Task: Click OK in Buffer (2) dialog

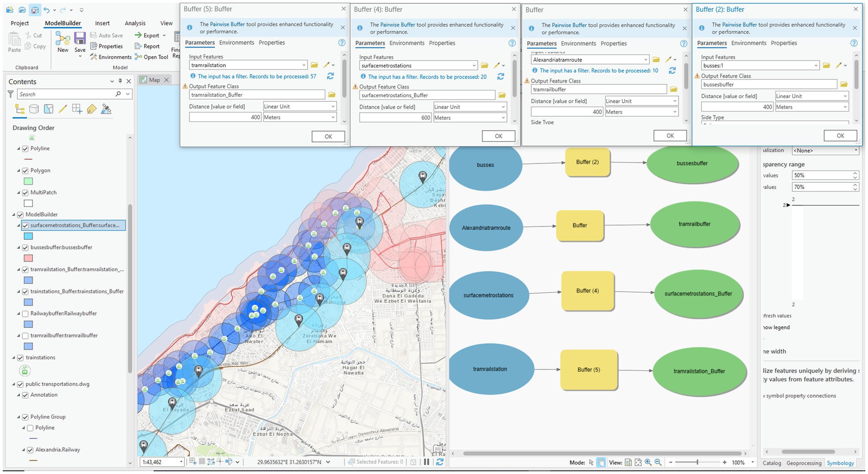Action: [840, 136]
